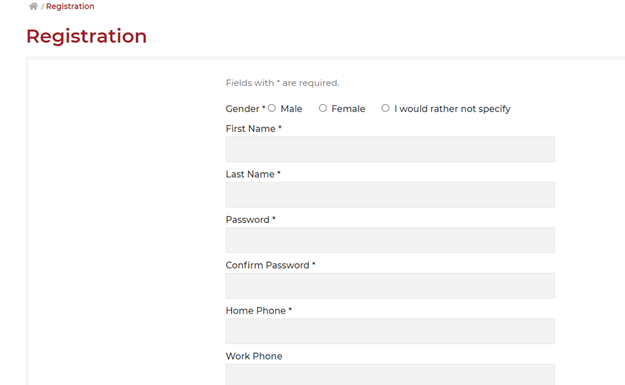This screenshot has width=625, height=385.
Task: Activate the Confirm Password field
Action: pos(390,286)
